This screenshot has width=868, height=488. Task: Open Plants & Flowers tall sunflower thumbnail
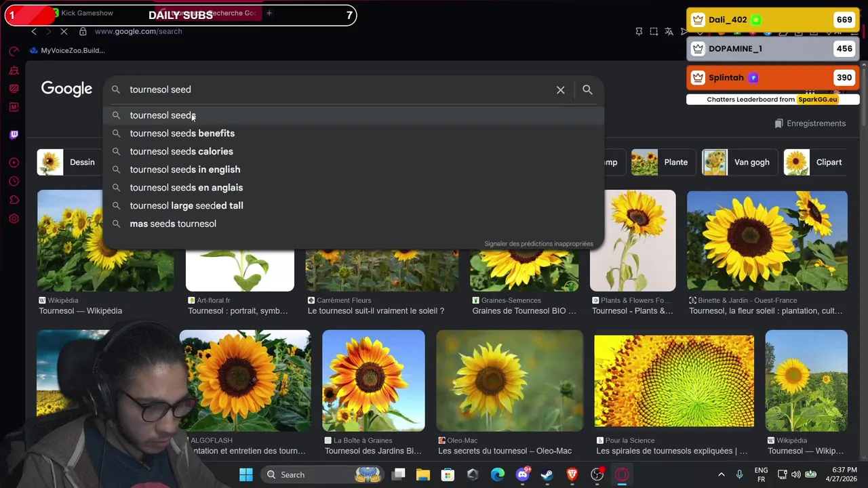[633, 241]
